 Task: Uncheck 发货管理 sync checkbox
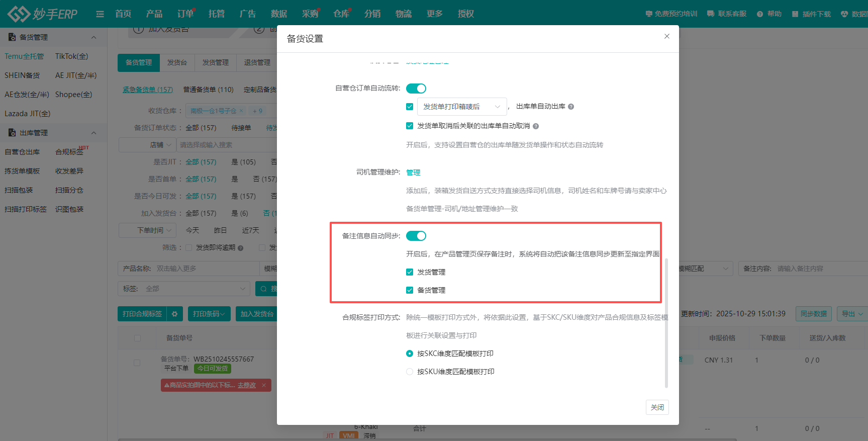point(410,272)
